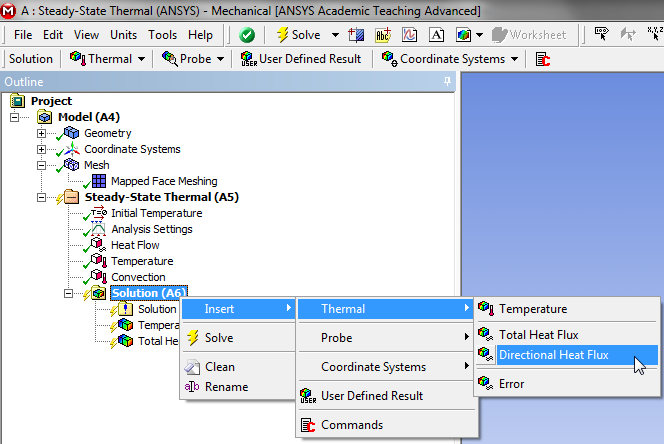Click User Defined Result in context toolbar

click(x=301, y=59)
